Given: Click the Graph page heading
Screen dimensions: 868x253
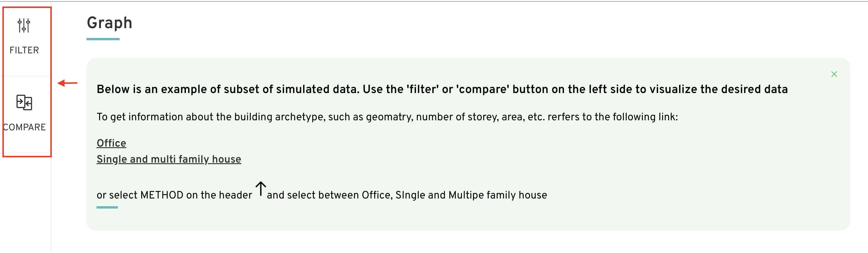Looking at the screenshot, I should point(110,23).
